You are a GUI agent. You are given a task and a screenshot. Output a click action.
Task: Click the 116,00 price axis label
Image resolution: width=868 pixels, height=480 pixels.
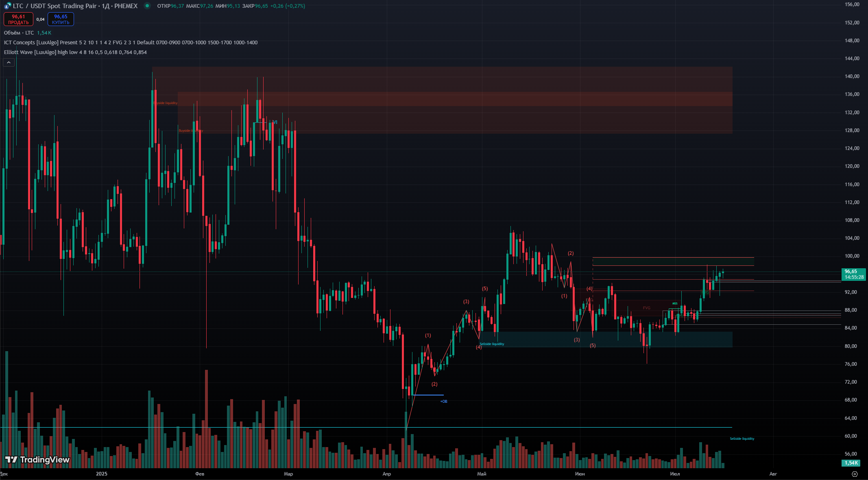point(852,185)
